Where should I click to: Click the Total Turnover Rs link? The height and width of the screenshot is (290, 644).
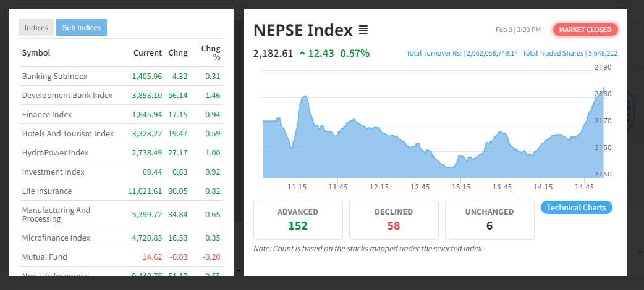coord(462,53)
